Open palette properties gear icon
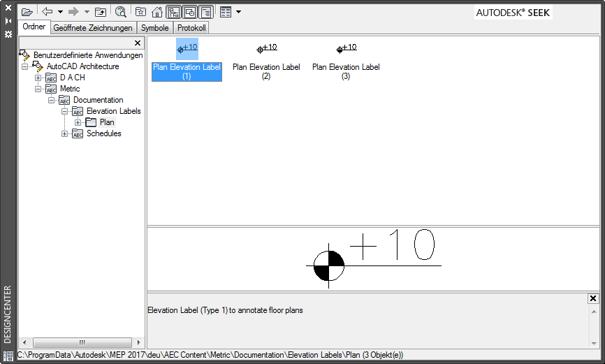 [x=8, y=34]
